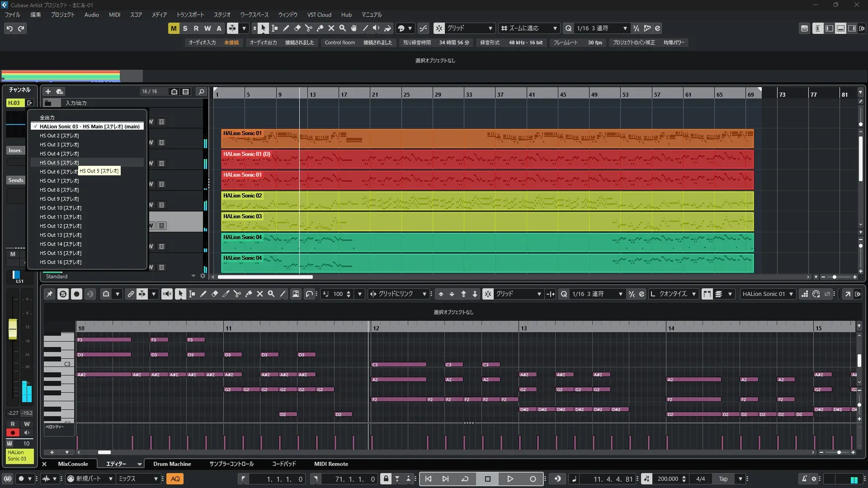Select the Draw pencil tool in top toolbar
The image size is (868, 488).
pos(286,28)
